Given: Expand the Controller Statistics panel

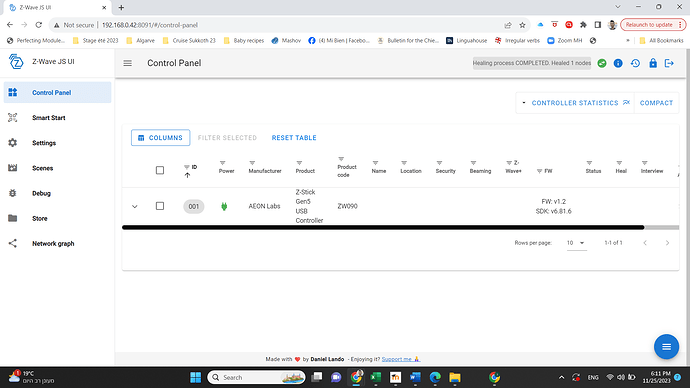Looking at the screenshot, I should click(x=575, y=103).
